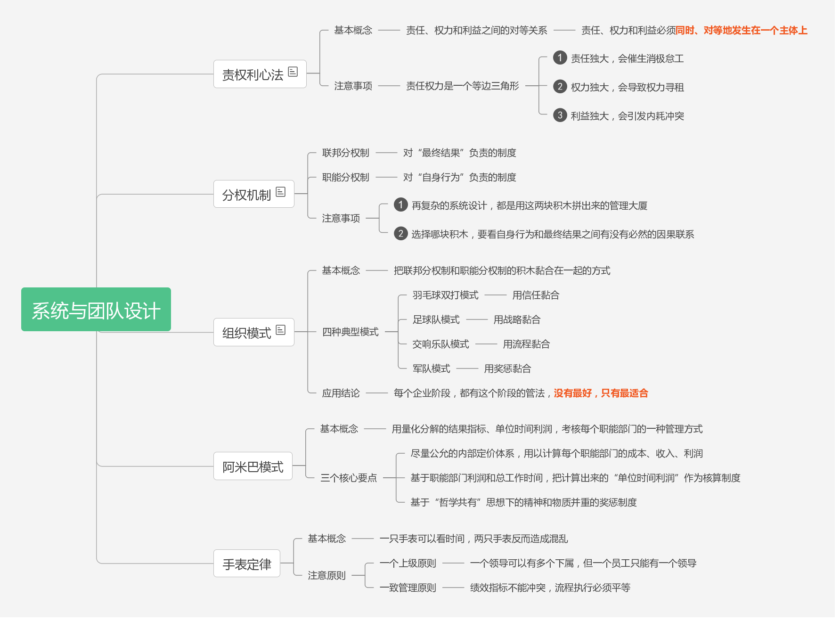Select the 责权利心法 topic node
840x621 pixels.
(x=260, y=74)
